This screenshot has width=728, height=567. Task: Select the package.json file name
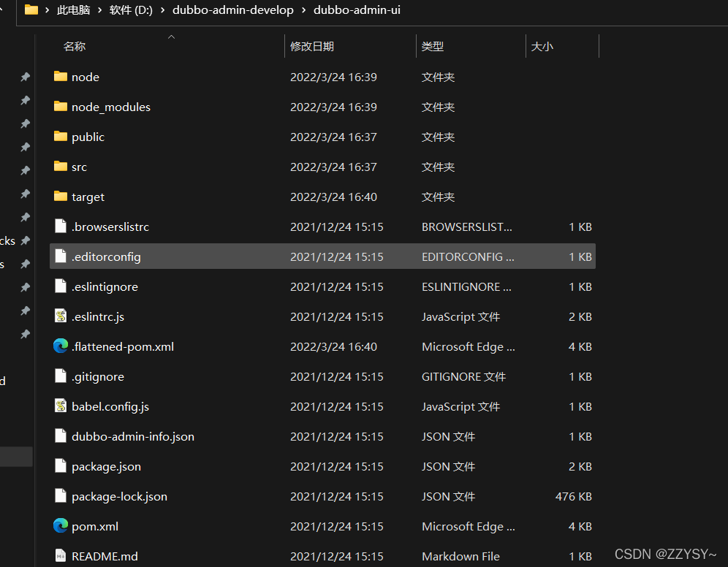point(106,467)
